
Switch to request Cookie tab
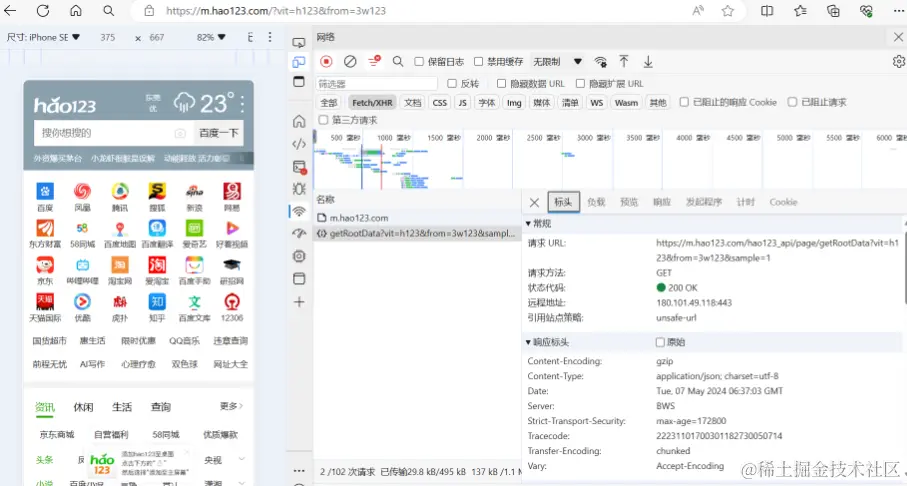pos(783,202)
